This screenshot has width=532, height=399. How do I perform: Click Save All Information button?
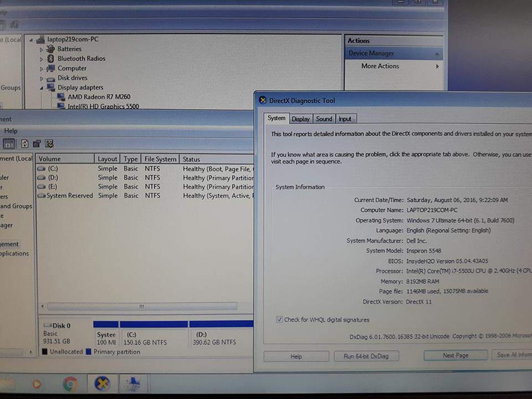[512, 355]
